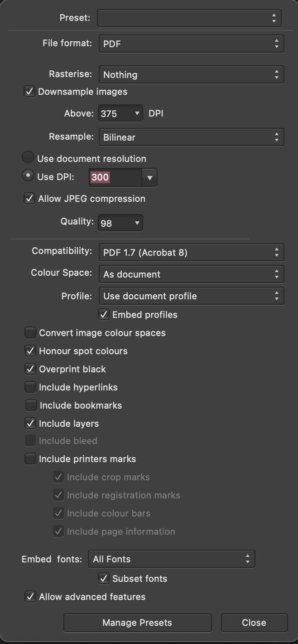This screenshot has height=644, width=298.
Task: Click the Manage Presets button
Action: pyautogui.click(x=137, y=623)
